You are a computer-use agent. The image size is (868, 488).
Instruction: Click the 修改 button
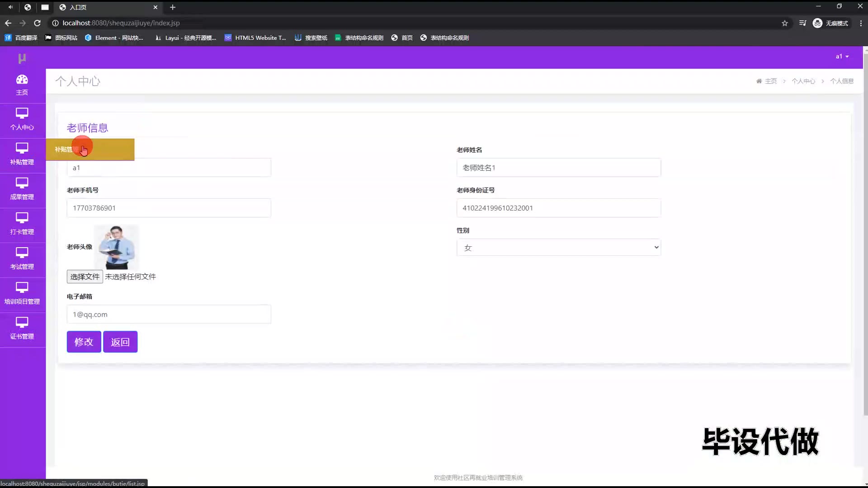pyautogui.click(x=84, y=342)
